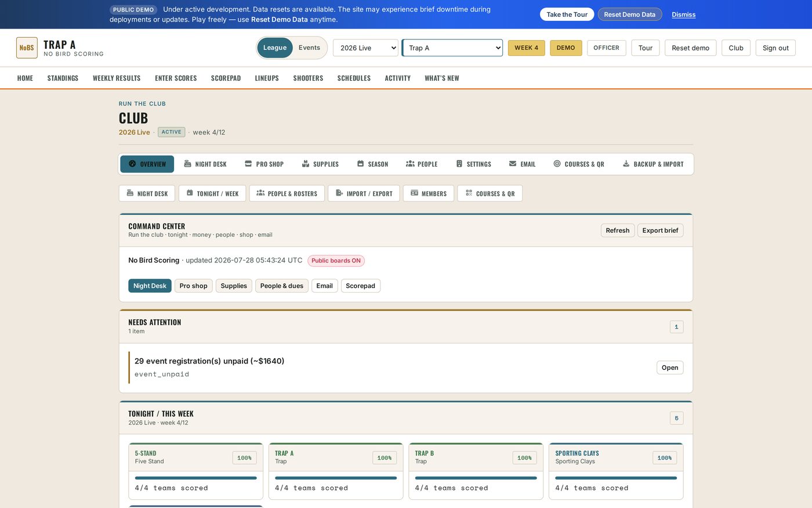Click the Courses & QR target icon in main tabs

coord(557,164)
